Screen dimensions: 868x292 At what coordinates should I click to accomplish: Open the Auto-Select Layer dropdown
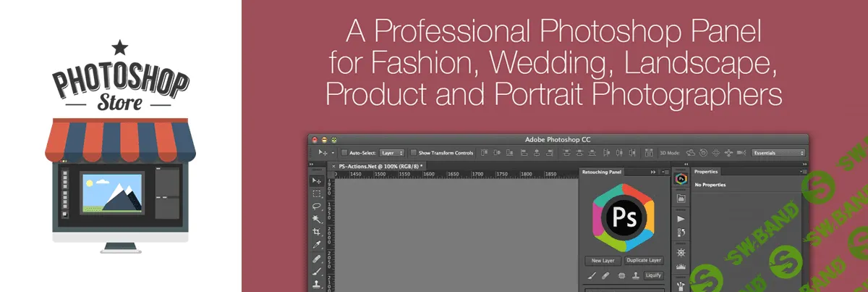coord(392,153)
